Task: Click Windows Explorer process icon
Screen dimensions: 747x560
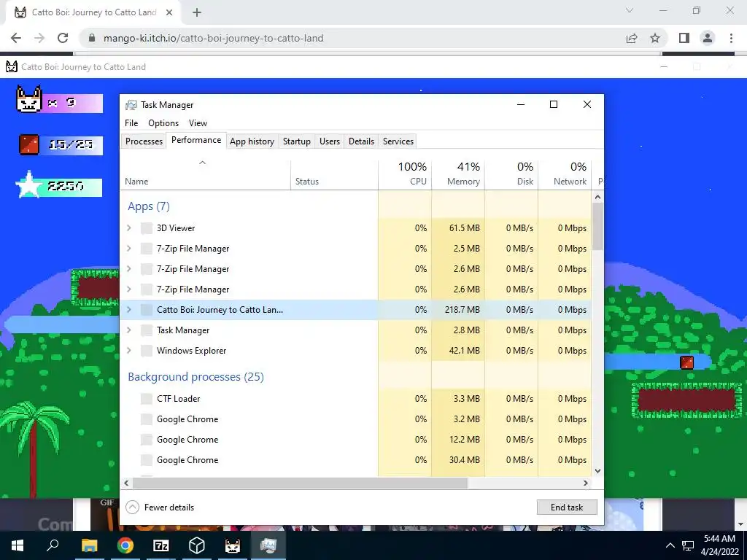Action: pos(146,351)
